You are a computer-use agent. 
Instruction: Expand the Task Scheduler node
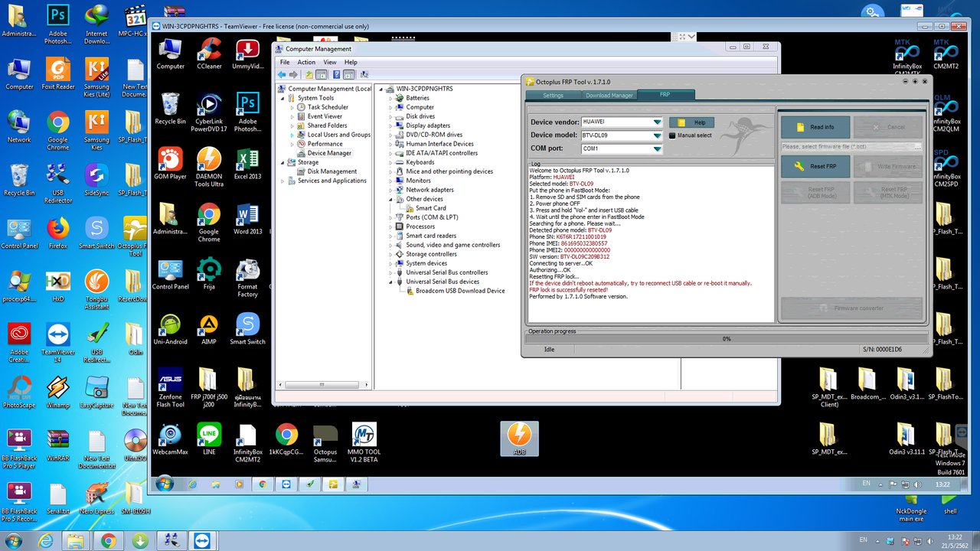tap(292, 107)
